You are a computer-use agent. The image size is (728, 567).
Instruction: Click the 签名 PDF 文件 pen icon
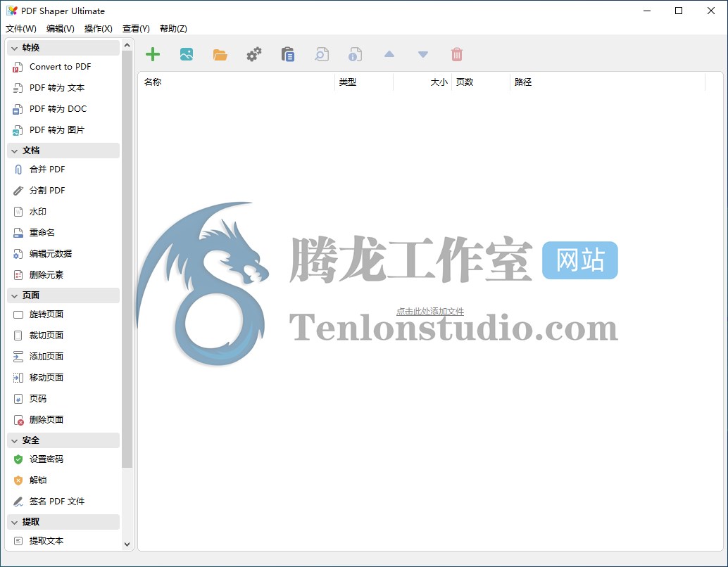click(18, 502)
